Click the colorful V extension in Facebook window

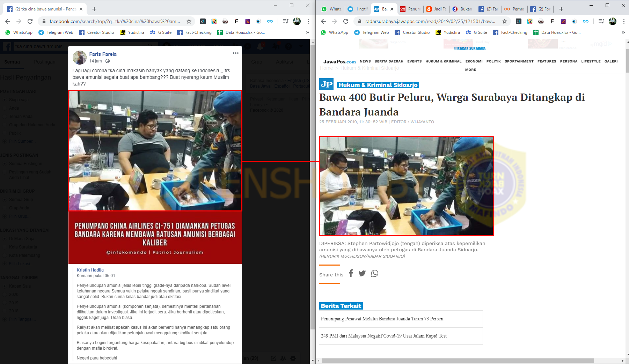coord(214,21)
